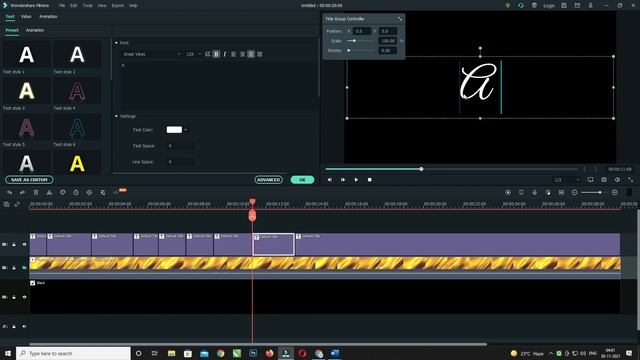This screenshot has width=640, height=360.
Task: Zoom in timeline with plus icon
Action: tap(615, 192)
